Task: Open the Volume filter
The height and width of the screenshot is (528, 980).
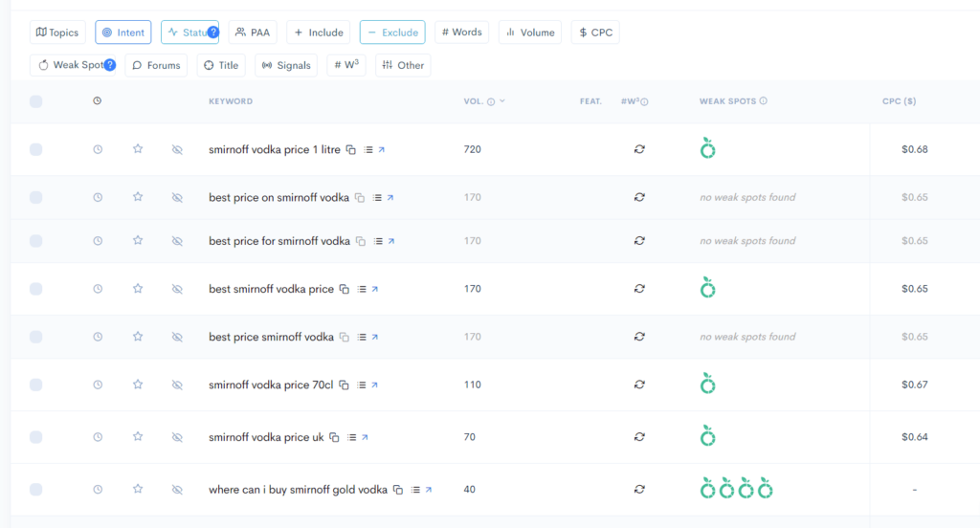Action: [x=530, y=33]
